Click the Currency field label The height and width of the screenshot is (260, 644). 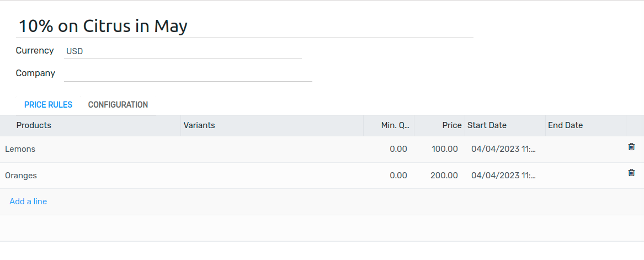[x=35, y=51]
